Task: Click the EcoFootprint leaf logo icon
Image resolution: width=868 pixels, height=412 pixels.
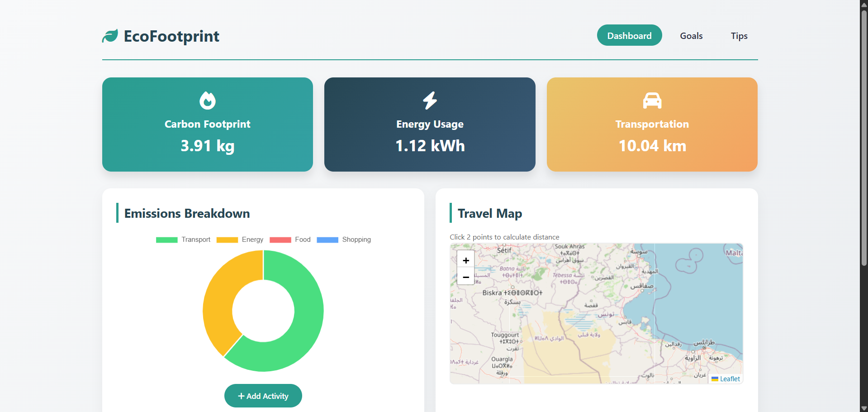Action: click(110, 36)
